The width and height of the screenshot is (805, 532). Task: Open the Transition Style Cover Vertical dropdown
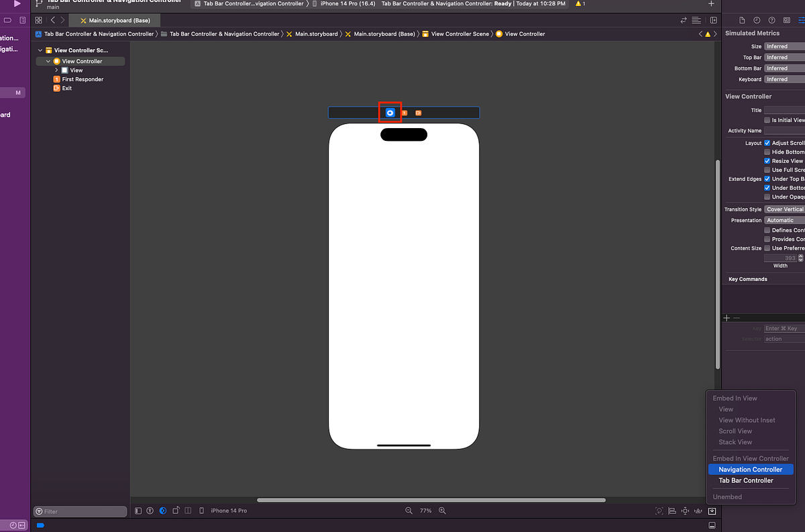(x=784, y=209)
